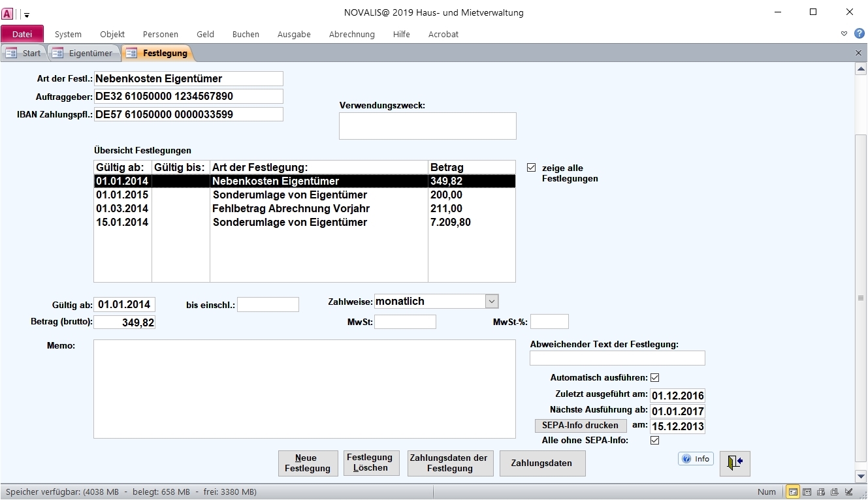Click the Gültig ab date field

[x=125, y=305]
